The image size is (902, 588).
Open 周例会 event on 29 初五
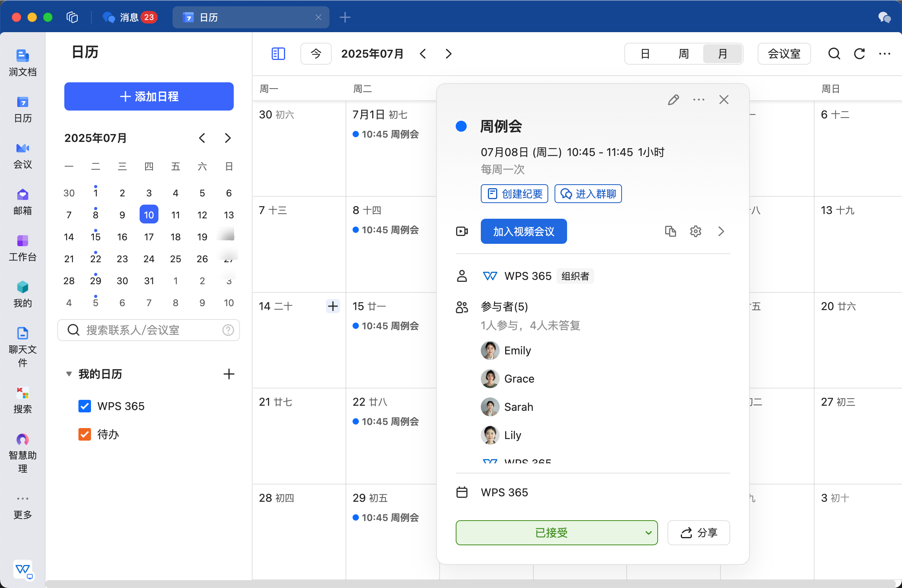tap(386, 517)
